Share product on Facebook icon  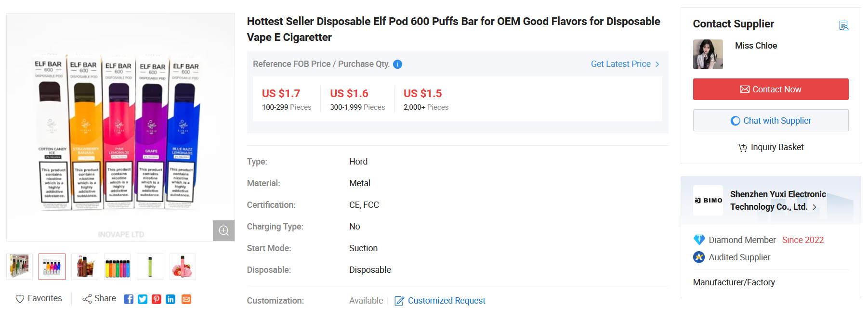click(129, 299)
